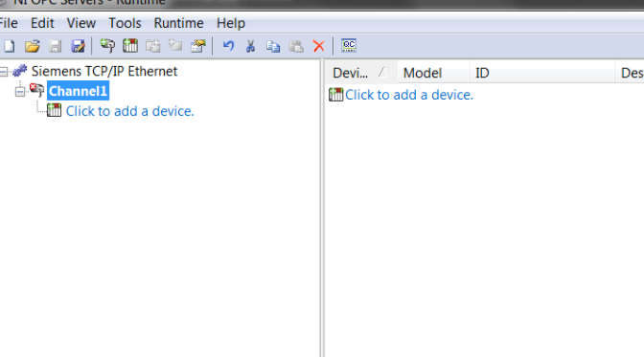Click the Copy toolbar icon
The height and width of the screenshot is (357, 644).
click(x=273, y=46)
